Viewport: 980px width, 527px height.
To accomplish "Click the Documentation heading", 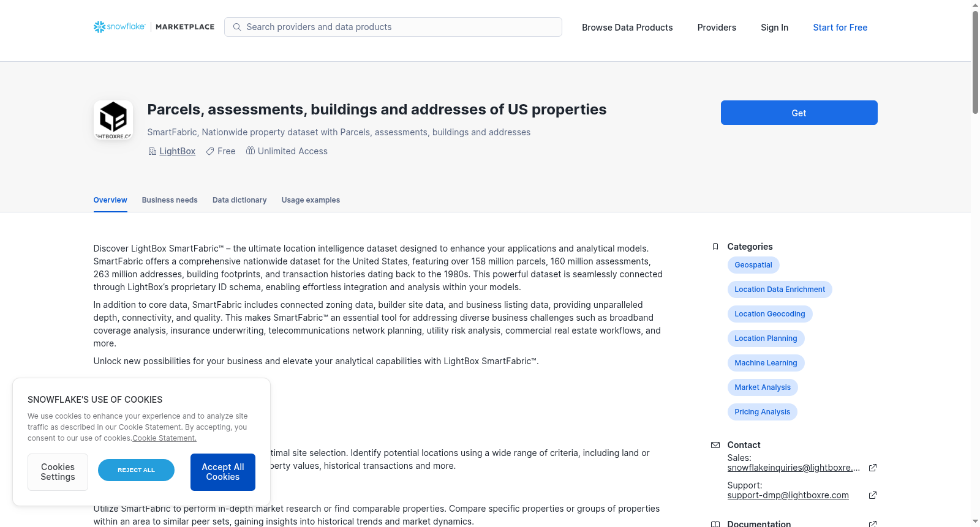I will [x=759, y=524].
